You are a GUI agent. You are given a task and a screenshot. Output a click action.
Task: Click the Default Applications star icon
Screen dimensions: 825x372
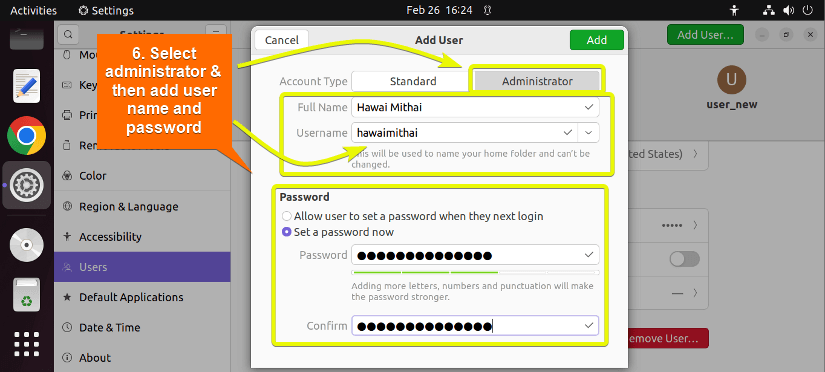click(x=67, y=297)
